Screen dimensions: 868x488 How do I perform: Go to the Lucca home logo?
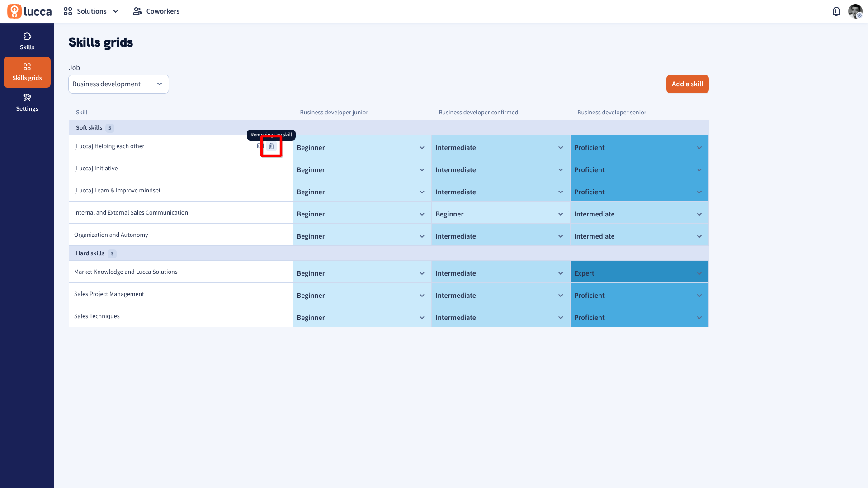point(29,11)
